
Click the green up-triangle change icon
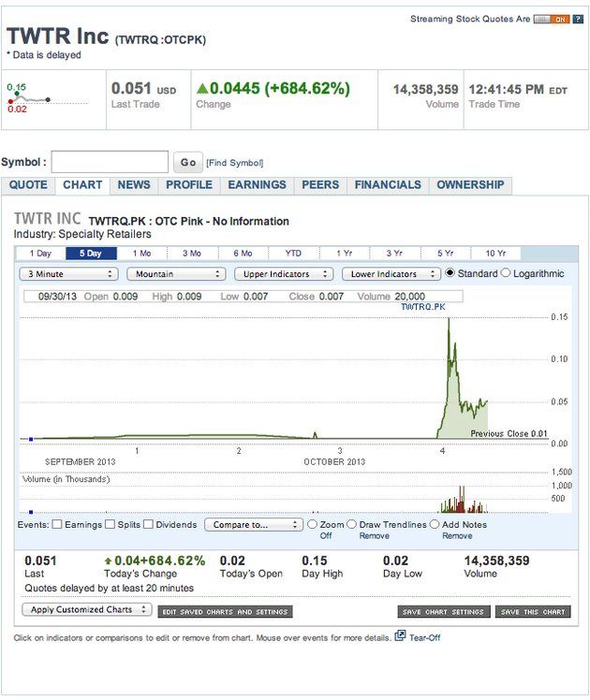click(x=202, y=88)
